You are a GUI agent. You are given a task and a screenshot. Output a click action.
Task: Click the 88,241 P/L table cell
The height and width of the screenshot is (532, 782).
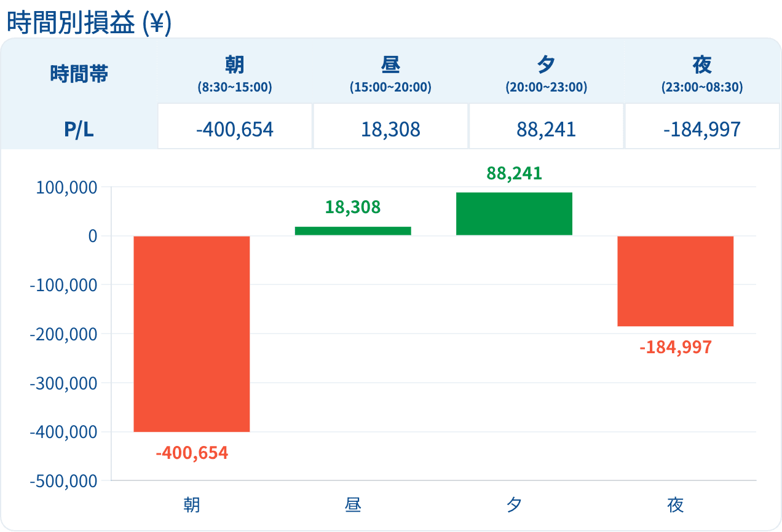coord(547,126)
